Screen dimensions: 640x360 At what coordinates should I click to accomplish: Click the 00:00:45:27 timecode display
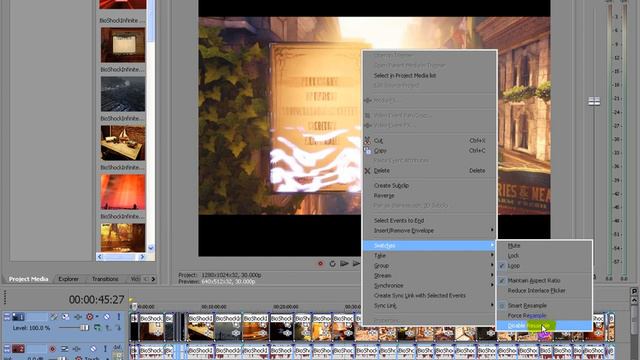click(96, 300)
